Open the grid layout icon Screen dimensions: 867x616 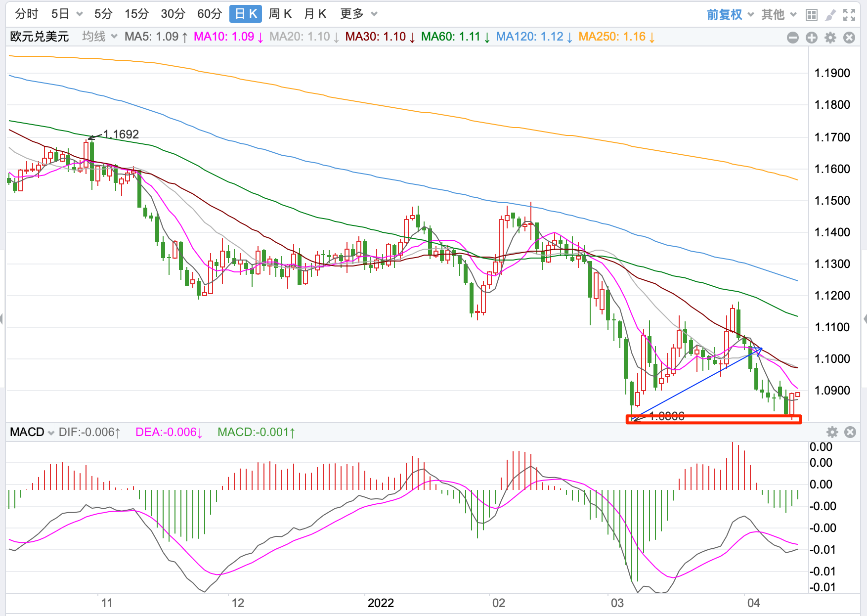(x=811, y=15)
